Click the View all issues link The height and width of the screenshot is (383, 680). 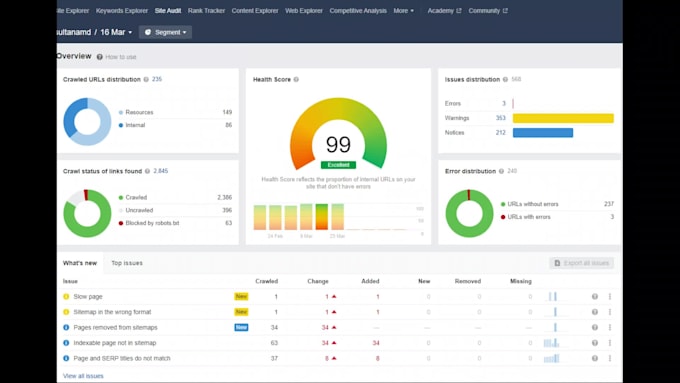point(83,376)
